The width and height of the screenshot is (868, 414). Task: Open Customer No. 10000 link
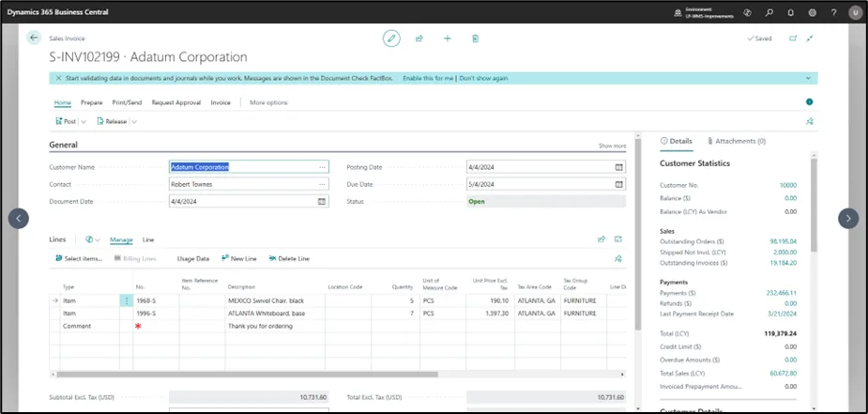[788, 185]
